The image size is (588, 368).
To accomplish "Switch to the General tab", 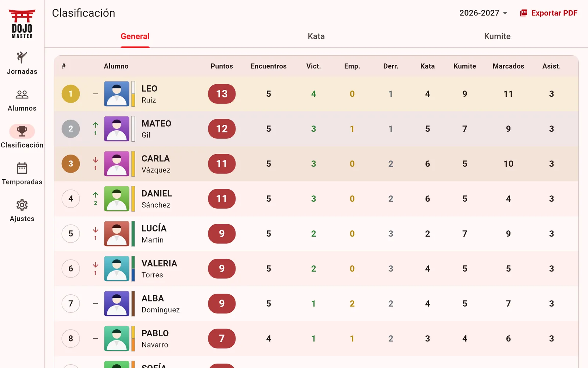I will (135, 36).
